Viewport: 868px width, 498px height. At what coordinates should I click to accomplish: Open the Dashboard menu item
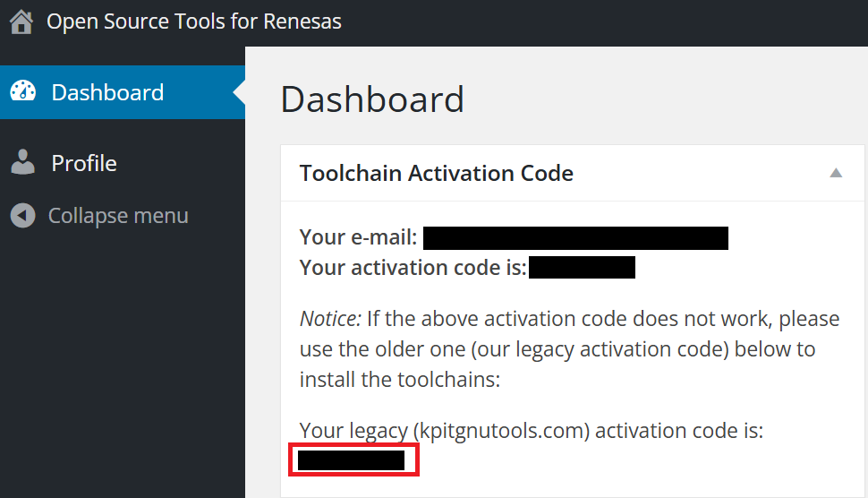click(107, 92)
